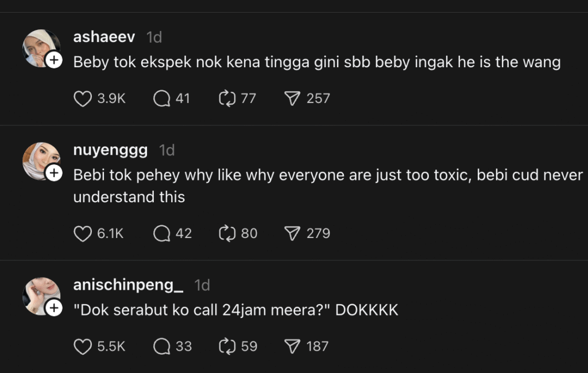Follow ashaeev using the plus badge
The image size is (588, 373).
pos(53,60)
